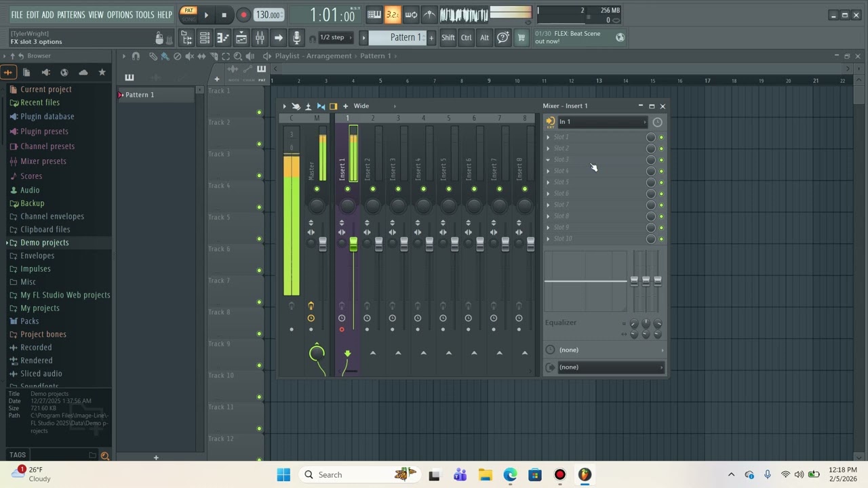Mute Track 5 with its green dot
The height and width of the screenshot is (488, 868).
(x=259, y=239)
